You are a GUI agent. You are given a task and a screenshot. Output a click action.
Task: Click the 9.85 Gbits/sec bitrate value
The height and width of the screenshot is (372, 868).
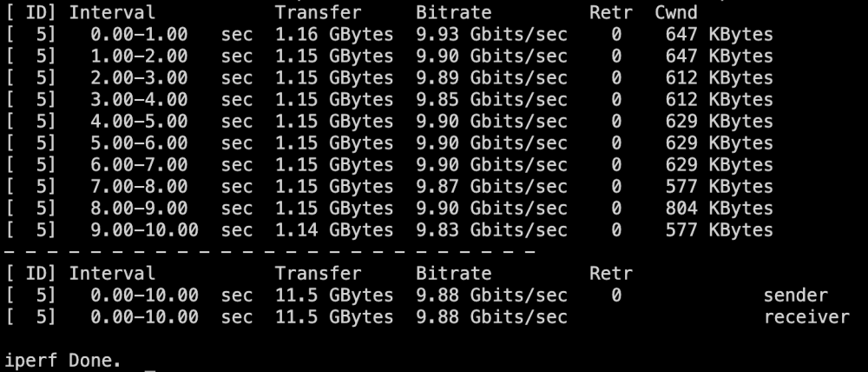[x=491, y=100]
